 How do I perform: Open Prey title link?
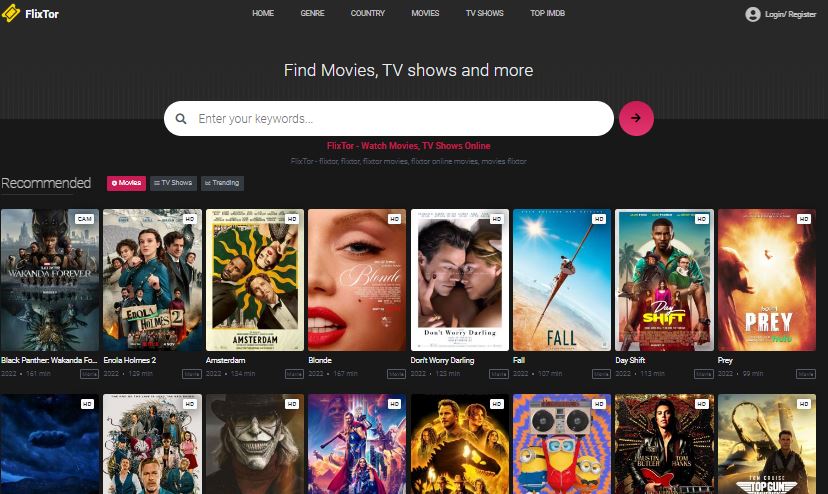point(725,360)
